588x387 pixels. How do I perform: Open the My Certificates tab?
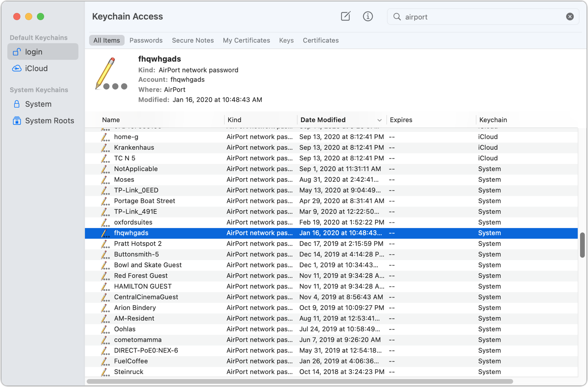pos(246,40)
